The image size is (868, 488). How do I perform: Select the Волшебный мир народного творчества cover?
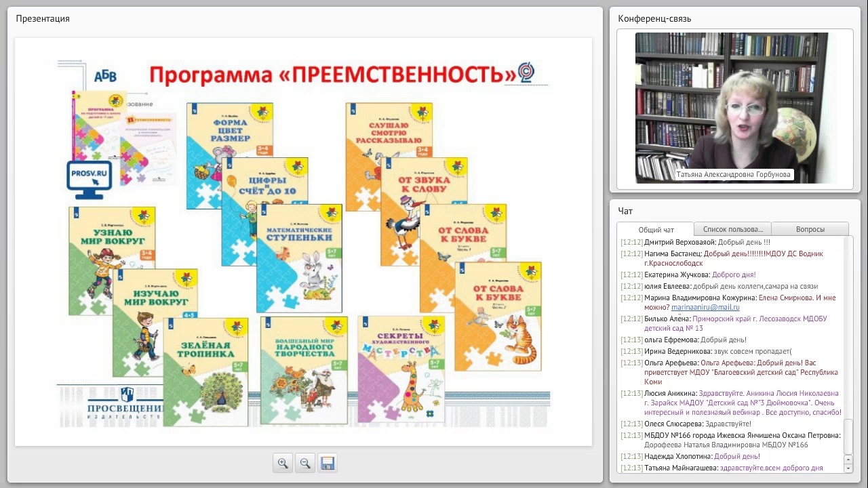click(304, 370)
